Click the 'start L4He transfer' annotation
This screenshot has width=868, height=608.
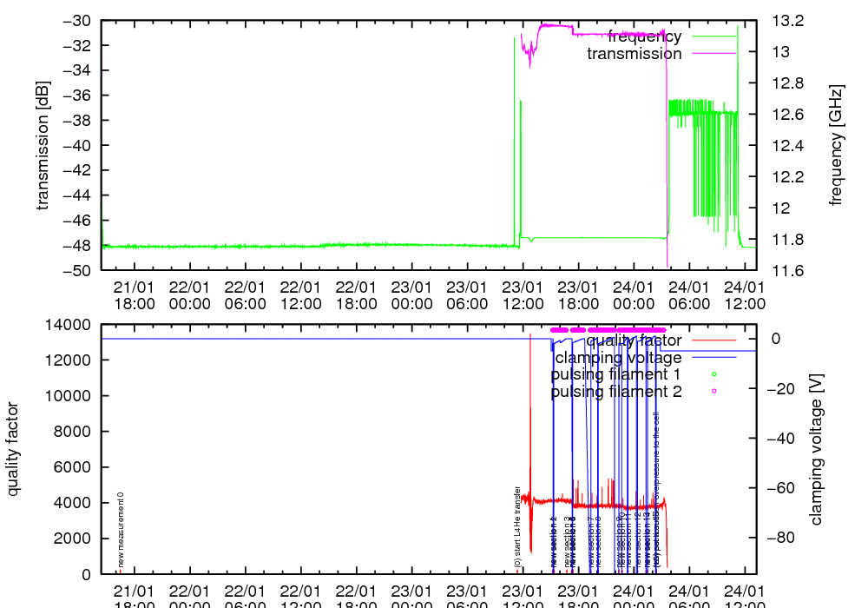[517, 526]
